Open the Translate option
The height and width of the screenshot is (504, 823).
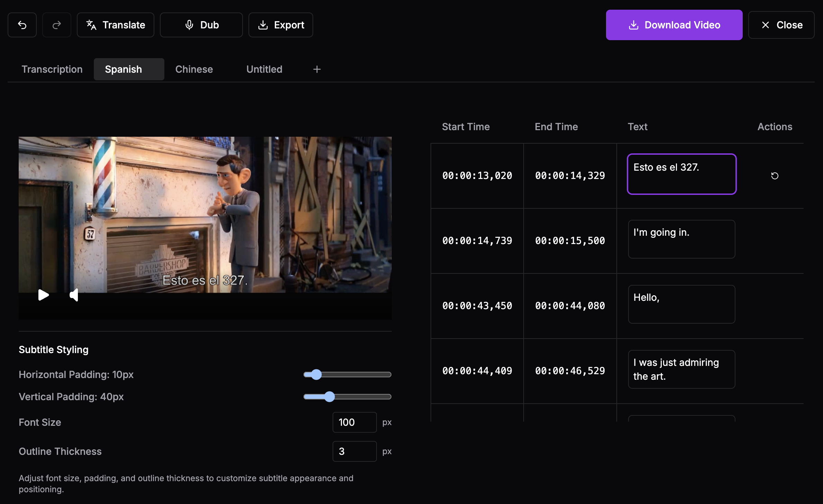click(x=116, y=25)
